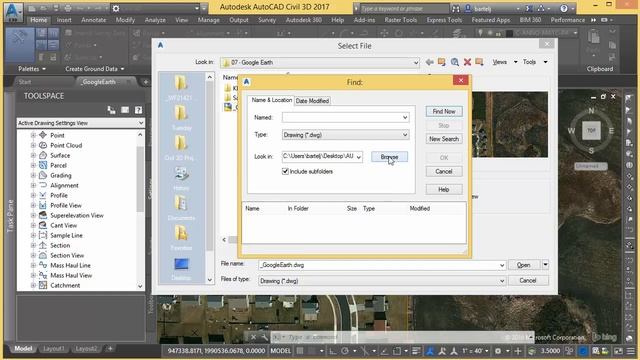Expand Open button dropdown arrow

[545, 265]
